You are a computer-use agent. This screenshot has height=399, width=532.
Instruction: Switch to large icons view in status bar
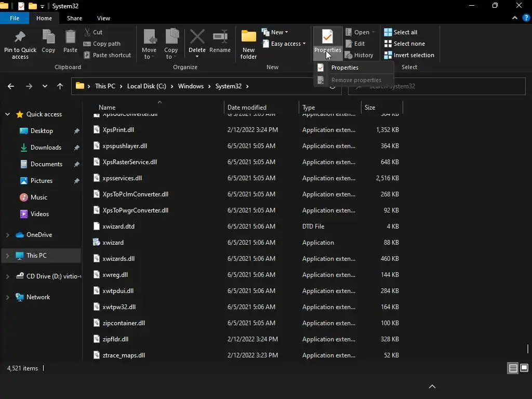pyautogui.click(x=524, y=368)
